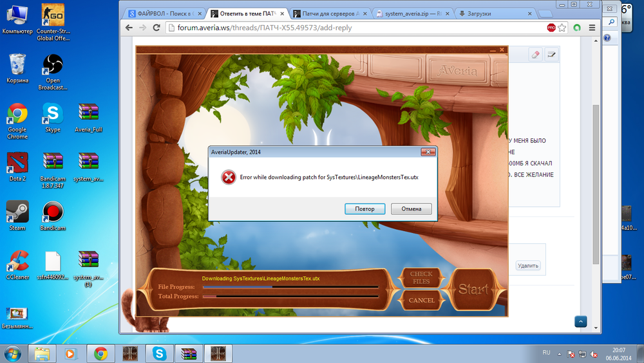Screen dimensions: 644x363
Task: Click the browser back arrow
Action: (x=129, y=28)
